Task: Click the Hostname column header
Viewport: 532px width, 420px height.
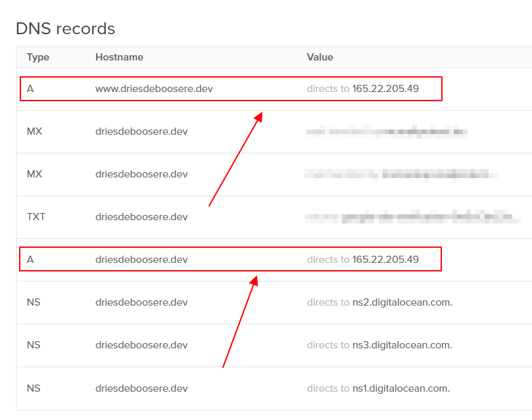Action: click(x=119, y=57)
